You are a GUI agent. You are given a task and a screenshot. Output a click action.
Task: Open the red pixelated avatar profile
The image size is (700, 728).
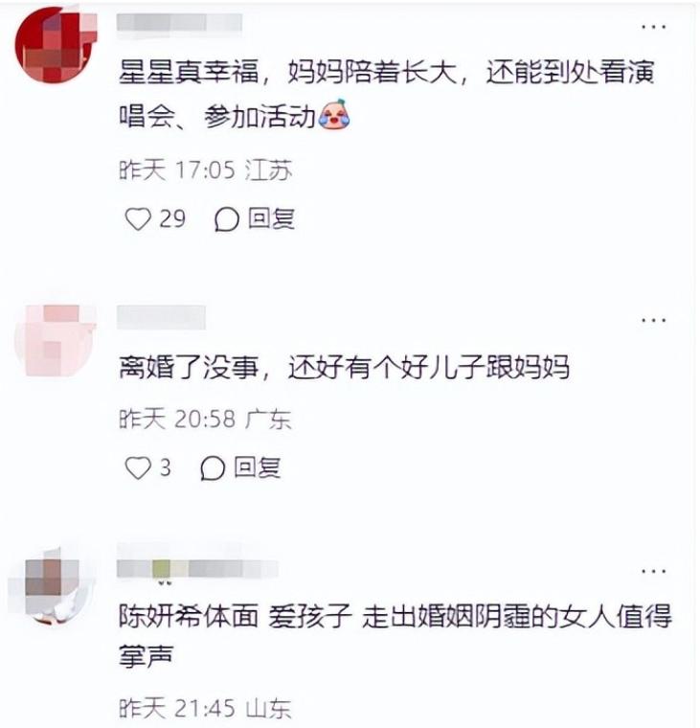pos(56,45)
